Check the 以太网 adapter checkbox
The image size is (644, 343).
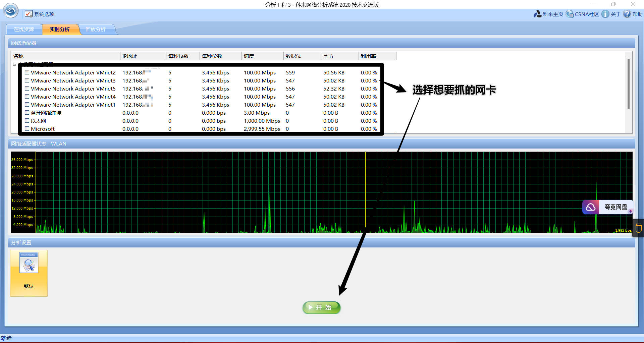27,120
